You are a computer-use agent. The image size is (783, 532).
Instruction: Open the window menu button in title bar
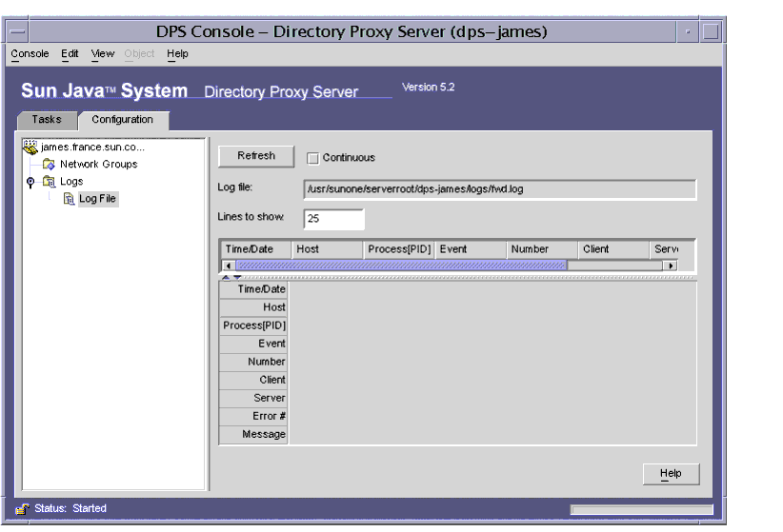pos(17,32)
